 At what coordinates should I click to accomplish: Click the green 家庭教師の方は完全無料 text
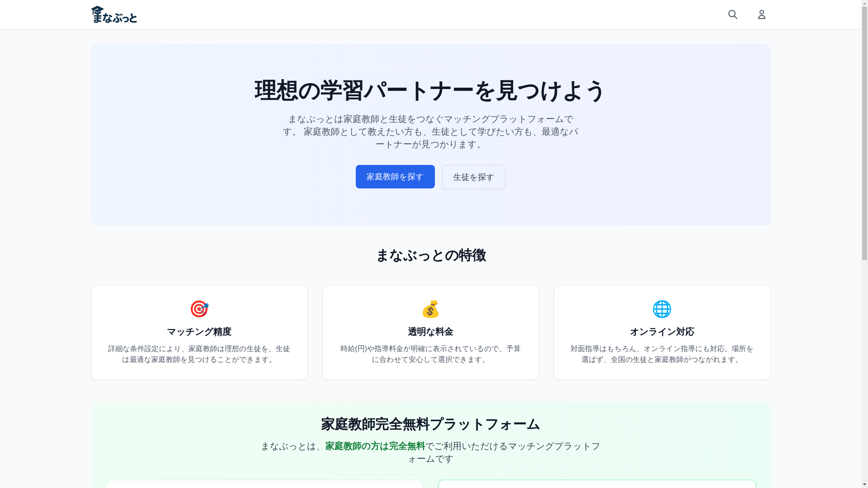click(x=375, y=446)
